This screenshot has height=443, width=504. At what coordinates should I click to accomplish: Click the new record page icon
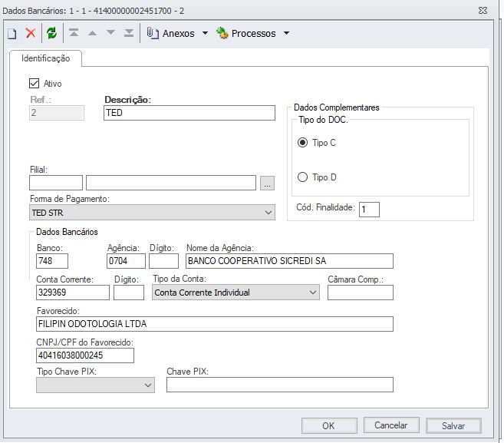coord(12,34)
